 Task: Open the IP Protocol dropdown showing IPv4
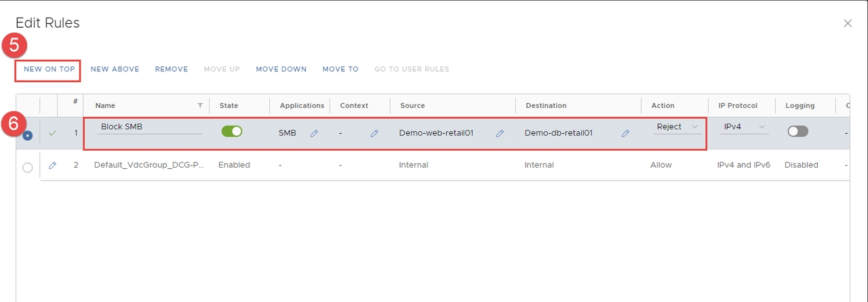point(744,127)
